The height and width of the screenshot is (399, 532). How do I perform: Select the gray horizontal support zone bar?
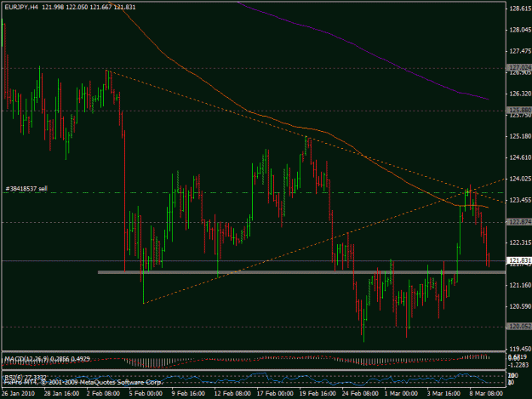301,272
